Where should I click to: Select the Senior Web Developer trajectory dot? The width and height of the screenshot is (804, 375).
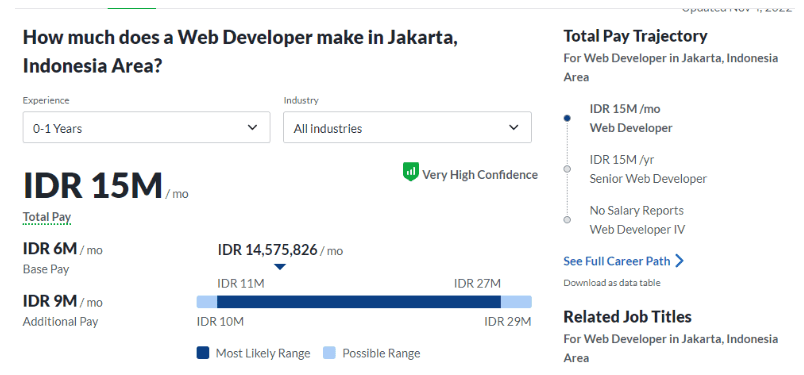[x=567, y=169]
